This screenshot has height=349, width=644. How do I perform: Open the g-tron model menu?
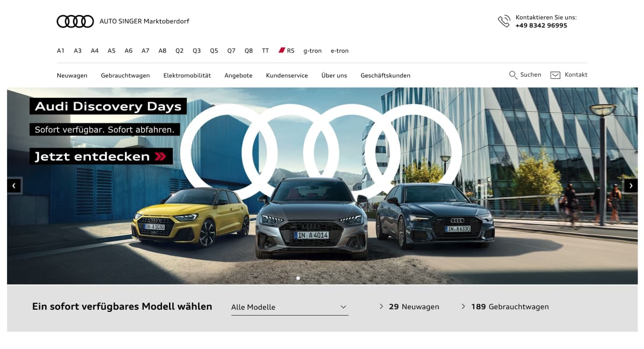(x=312, y=51)
